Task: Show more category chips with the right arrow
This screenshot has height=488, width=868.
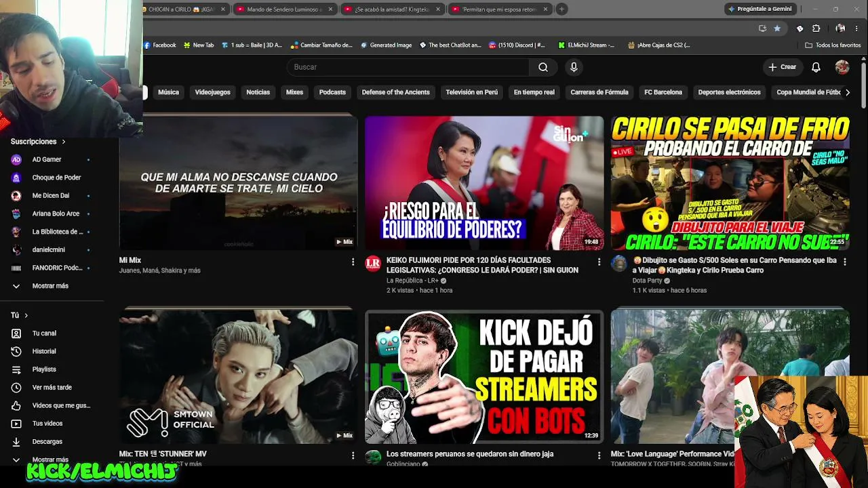Action: pyautogui.click(x=847, y=92)
